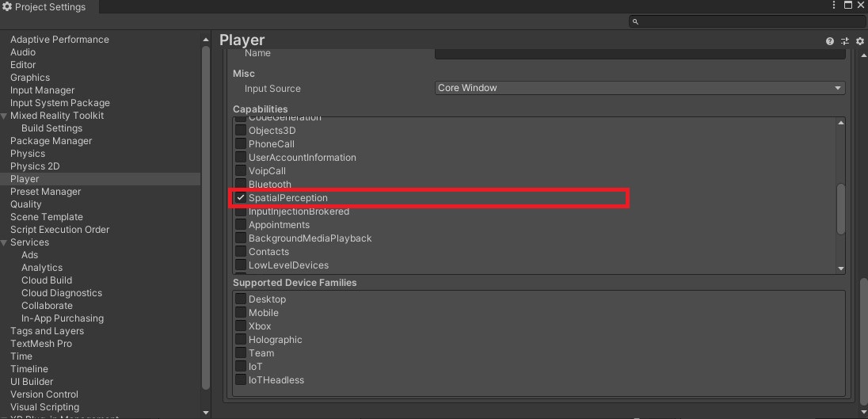Enable the Contacts capability
The height and width of the screenshot is (419, 868).
click(241, 251)
